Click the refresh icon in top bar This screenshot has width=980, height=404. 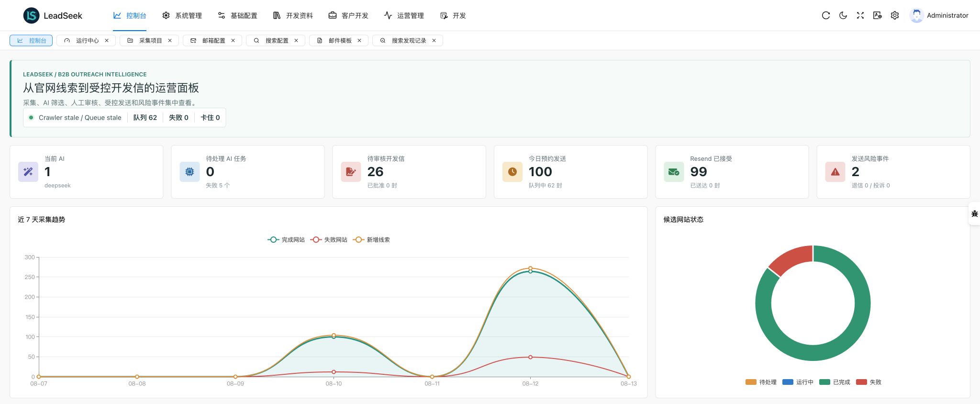coord(826,15)
